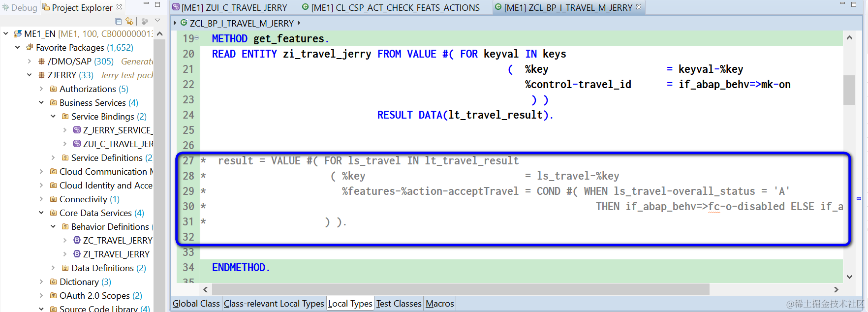Open the Project Explorer view menu triangle
The width and height of the screenshot is (868, 312).
tap(157, 21)
